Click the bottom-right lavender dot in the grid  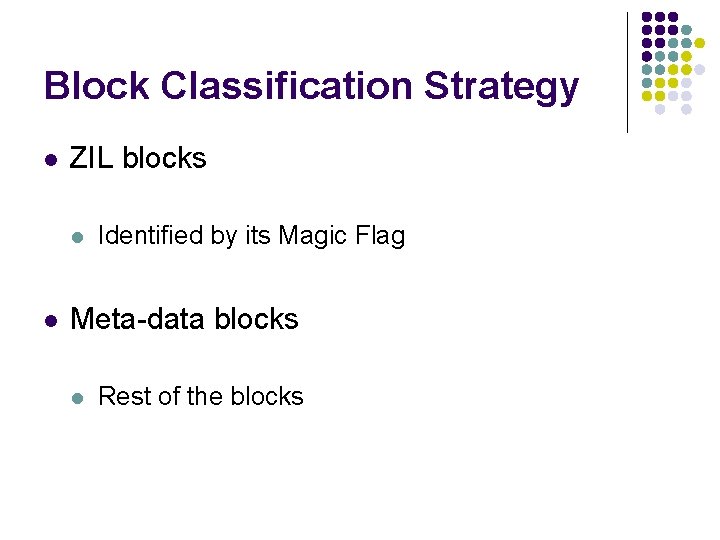[686, 109]
